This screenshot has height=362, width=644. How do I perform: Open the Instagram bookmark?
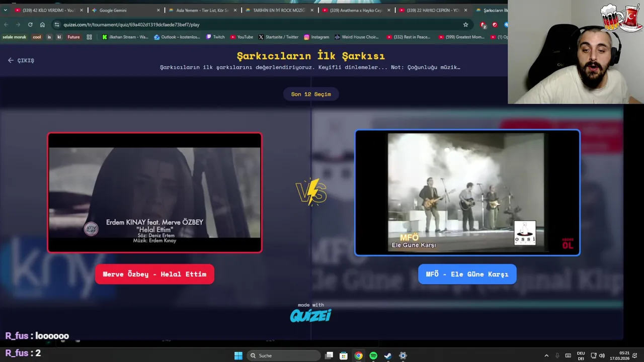click(x=316, y=37)
